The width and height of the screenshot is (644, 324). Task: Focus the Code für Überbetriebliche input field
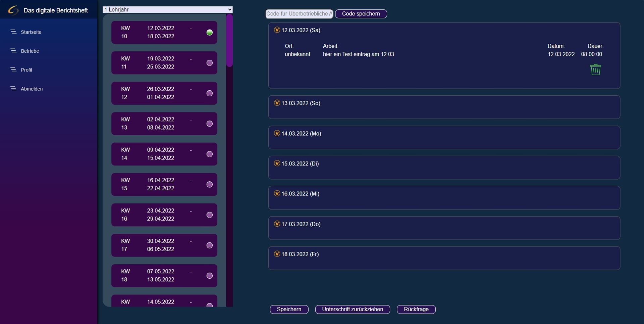[x=299, y=14]
